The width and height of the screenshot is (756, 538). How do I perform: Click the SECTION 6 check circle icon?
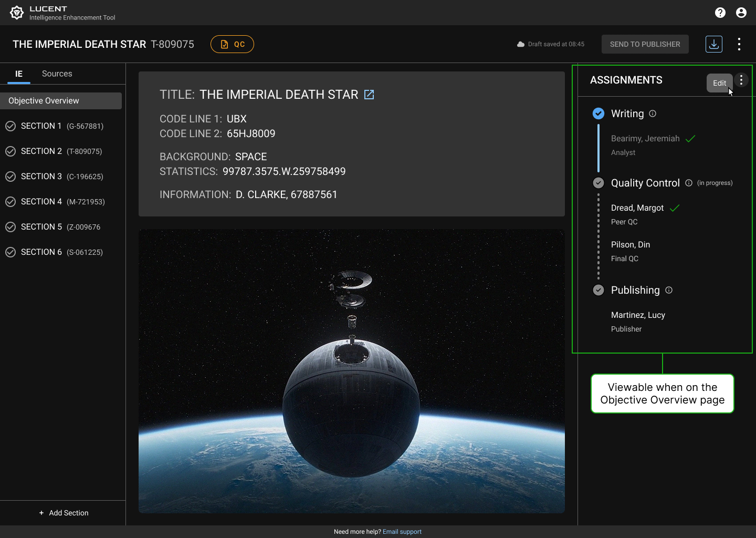(x=10, y=252)
